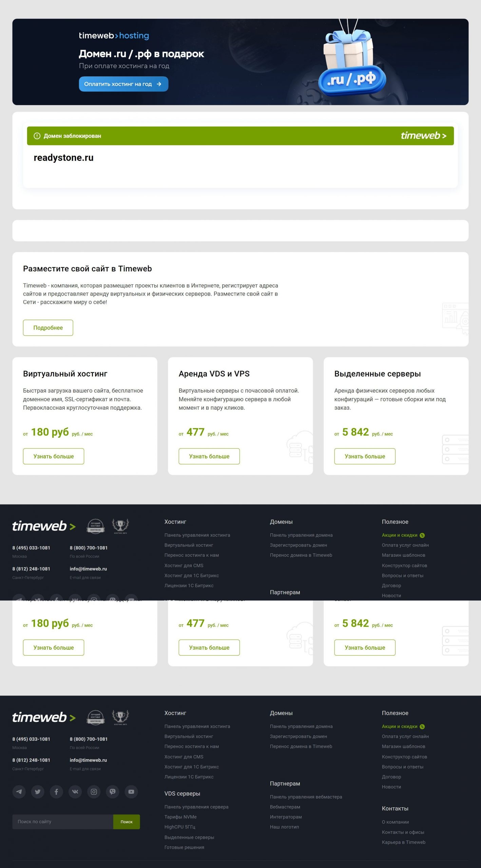Click the "Домен заблокирован" status text
Viewport: 481px width, 868px height.
[x=72, y=136]
